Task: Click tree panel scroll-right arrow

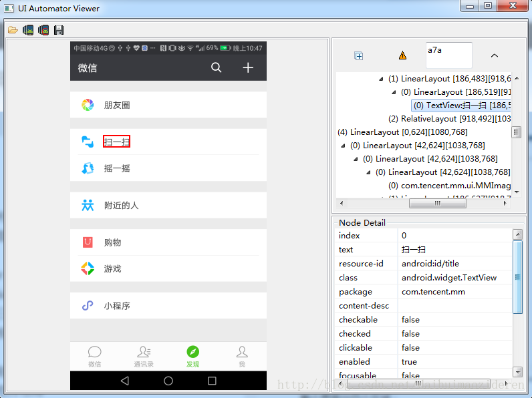Action: point(505,203)
